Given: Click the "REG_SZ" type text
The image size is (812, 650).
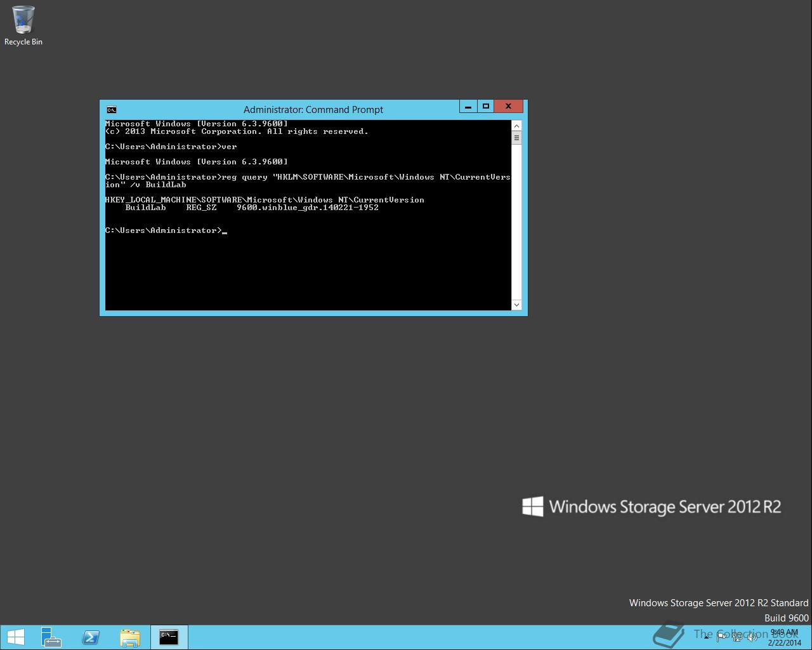Looking at the screenshot, I should (201, 208).
